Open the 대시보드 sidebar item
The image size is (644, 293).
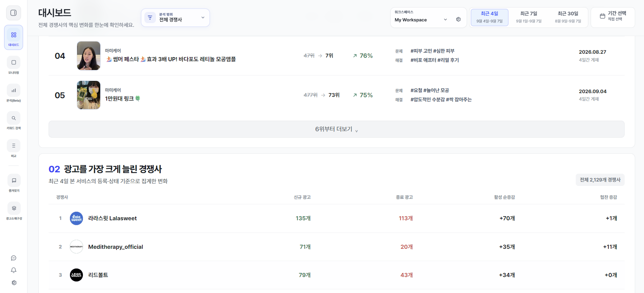[x=14, y=37]
